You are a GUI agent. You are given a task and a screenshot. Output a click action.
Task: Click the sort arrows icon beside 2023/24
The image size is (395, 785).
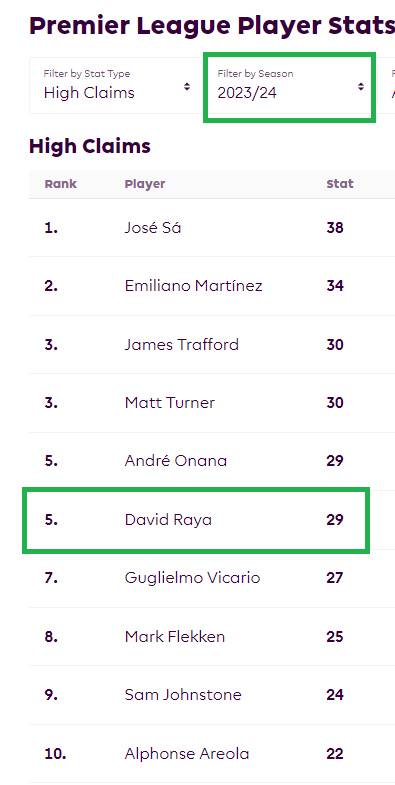[360, 87]
